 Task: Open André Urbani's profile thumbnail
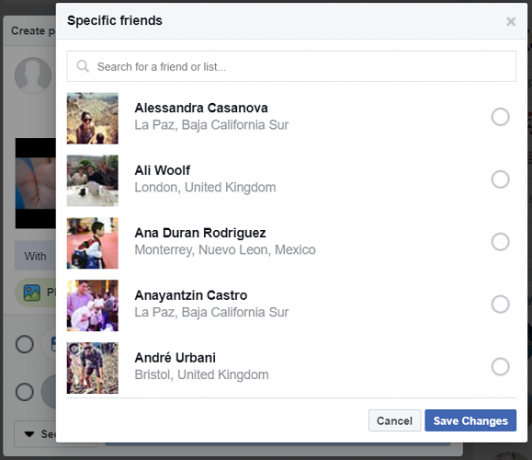pos(93,368)
